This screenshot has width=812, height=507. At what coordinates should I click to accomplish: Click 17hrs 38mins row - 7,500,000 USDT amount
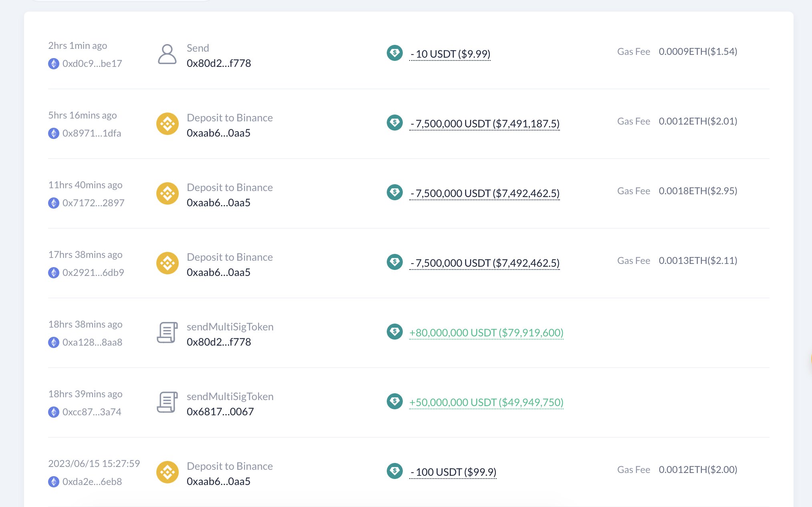pyautogui.click(x=485, y=263)
